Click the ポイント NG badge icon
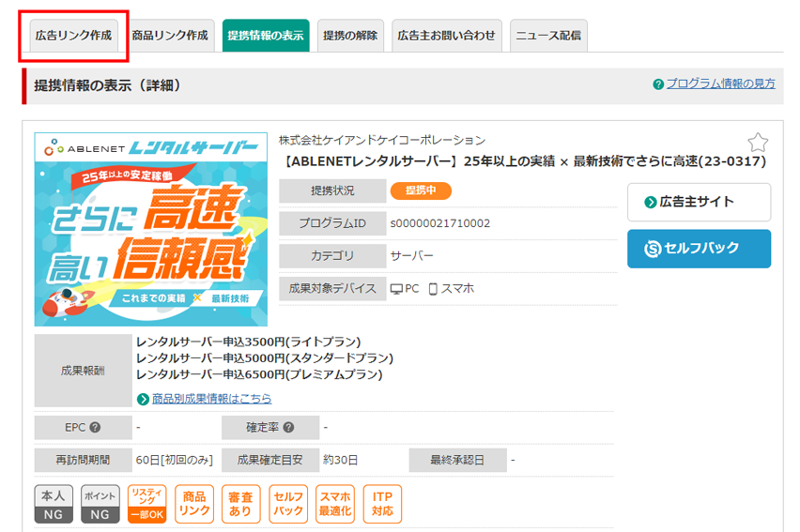Viewport: 800px width, 532px height. 100,504
